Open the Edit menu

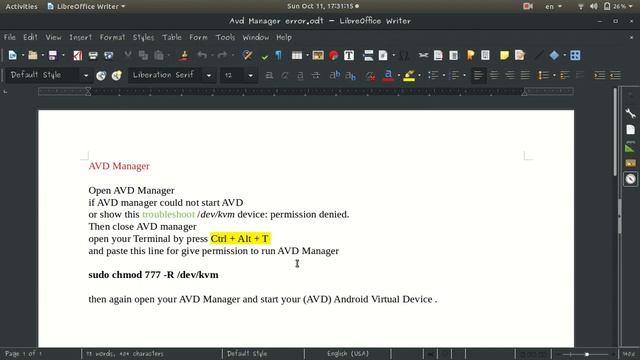(x=30, y=37)
